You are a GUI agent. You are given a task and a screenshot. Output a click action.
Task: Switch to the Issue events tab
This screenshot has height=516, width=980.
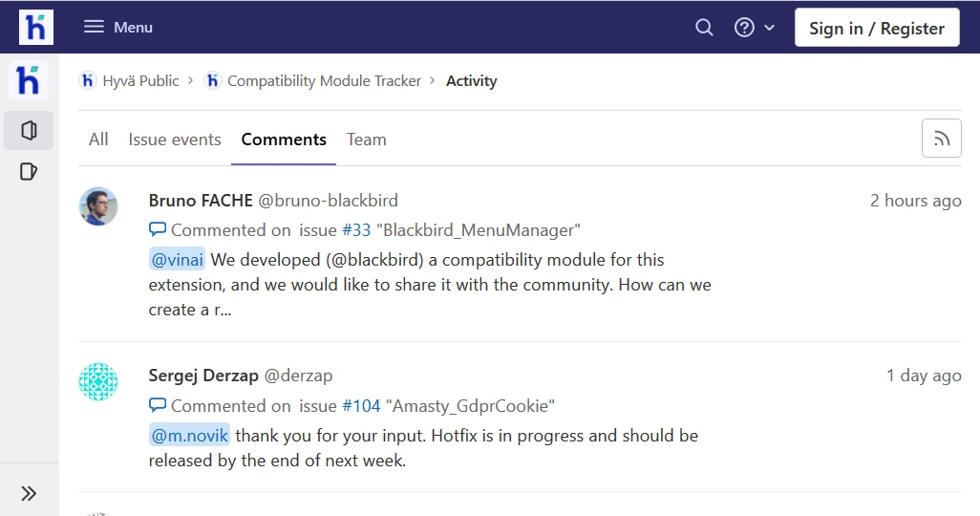tap(175, 140)
